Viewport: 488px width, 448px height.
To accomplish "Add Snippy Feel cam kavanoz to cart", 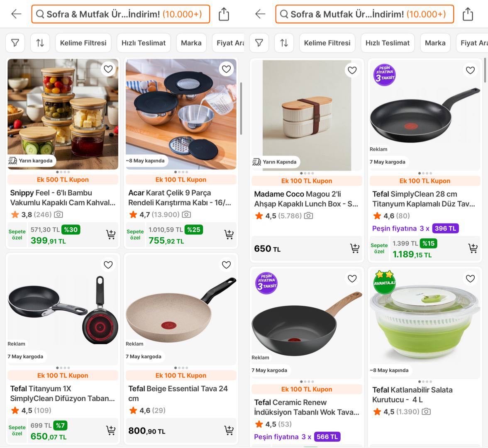I will click(111, 235).
